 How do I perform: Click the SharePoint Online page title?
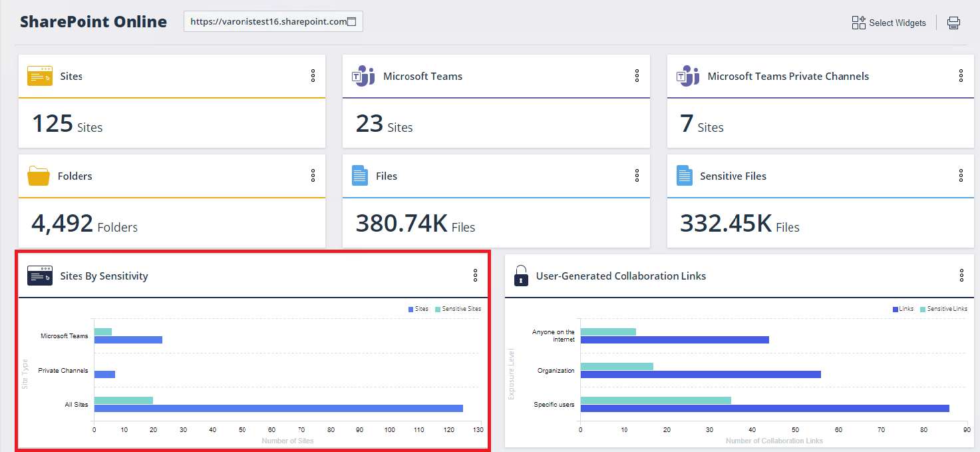93,21
